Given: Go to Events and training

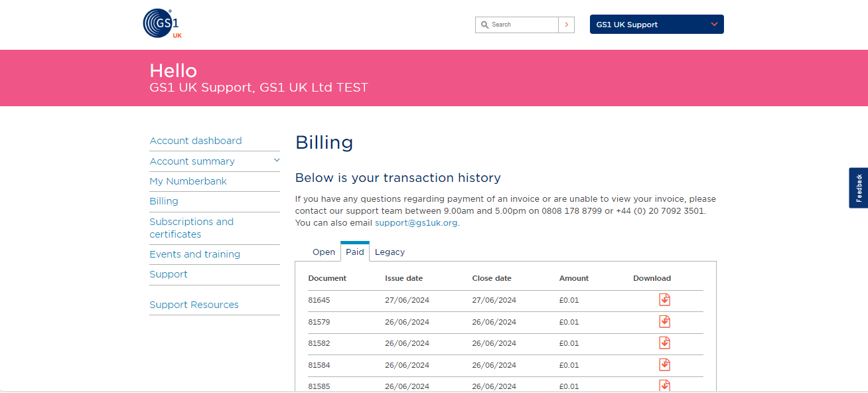Looking at the screenshot, I should tap(194, 254).
